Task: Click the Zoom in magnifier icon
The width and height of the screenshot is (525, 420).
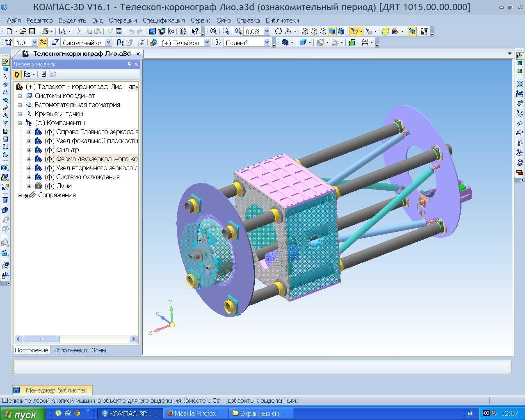Action: (x=238, y=31)
